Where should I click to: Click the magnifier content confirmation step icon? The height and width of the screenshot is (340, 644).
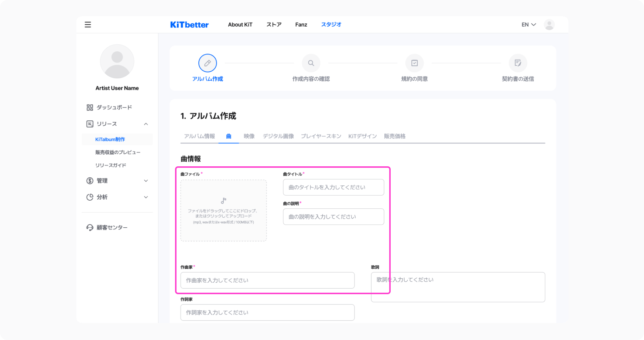[x=311, y=63]
